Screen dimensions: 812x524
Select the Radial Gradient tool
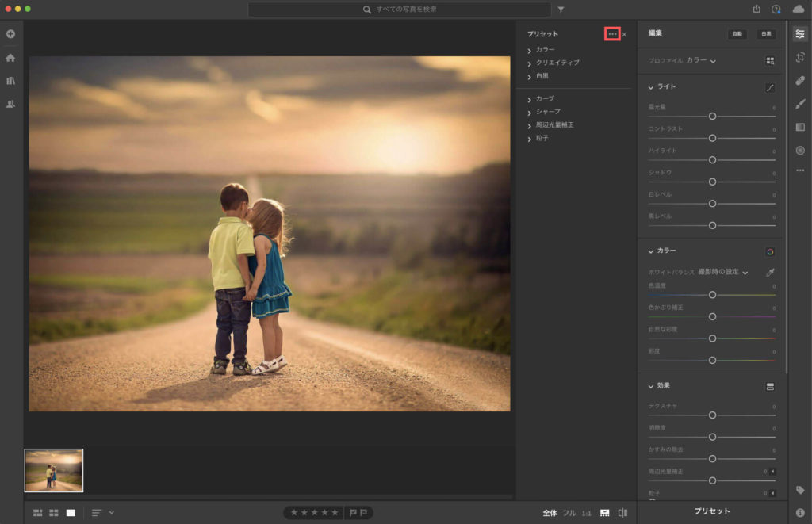tap(800, 151)
